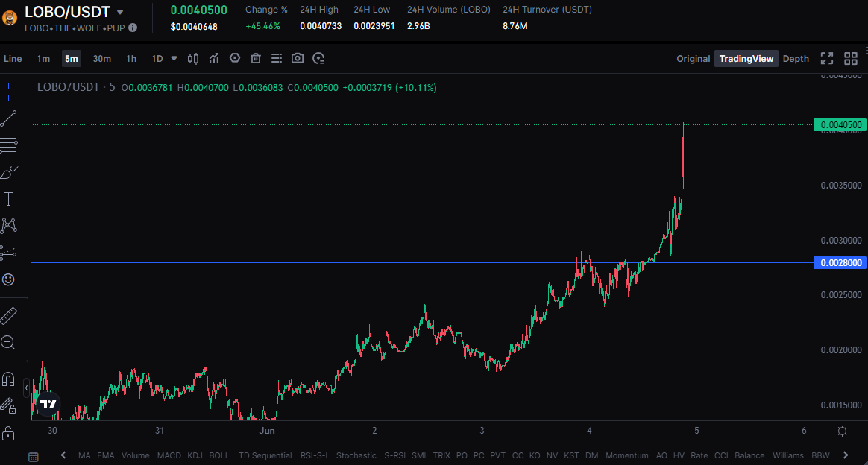Open the indicators chart icon
The height and width of the screenshot is (465, 868).
click(214, 59)
